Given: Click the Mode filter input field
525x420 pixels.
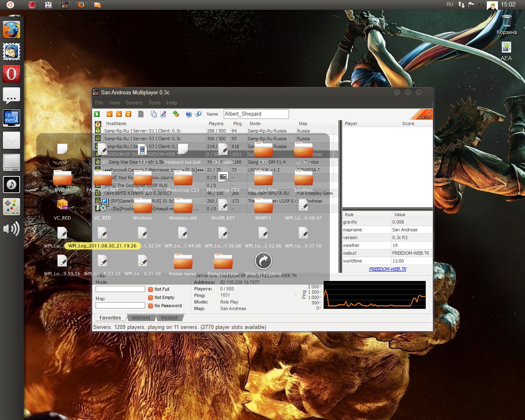Looking at the screenshot, I should pos(120,289).
